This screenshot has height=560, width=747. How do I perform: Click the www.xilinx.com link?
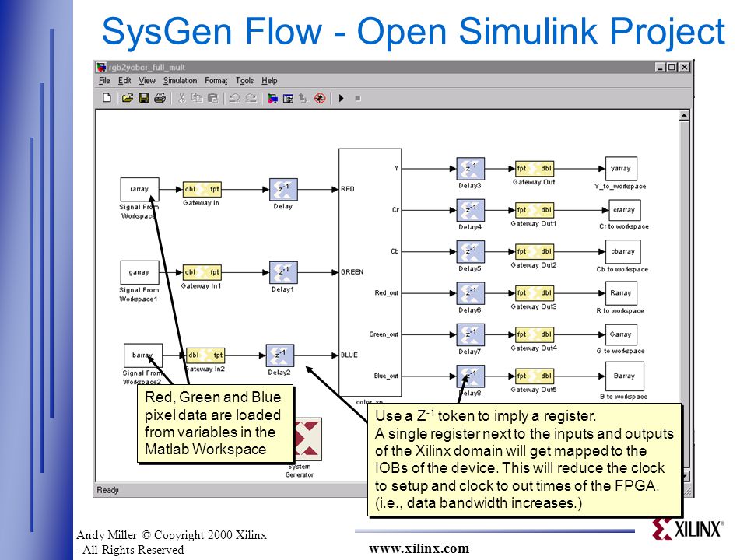click(x=419, y=548)
